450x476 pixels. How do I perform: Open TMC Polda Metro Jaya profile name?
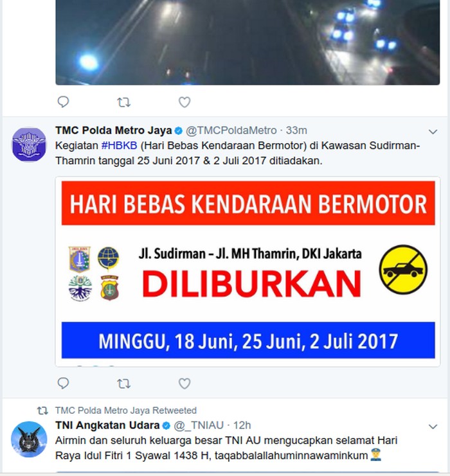click(x=114, y=130)
